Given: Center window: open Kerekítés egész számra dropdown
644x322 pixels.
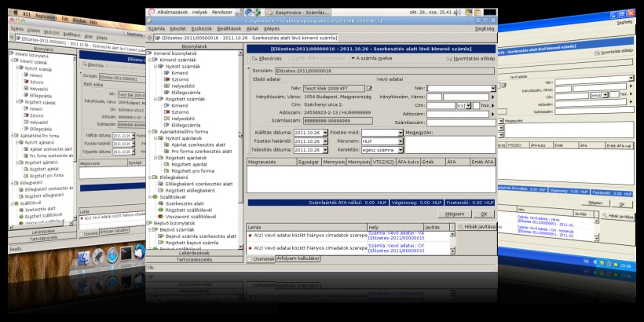Looking at the screenshot, I should (x=401, y=150).
